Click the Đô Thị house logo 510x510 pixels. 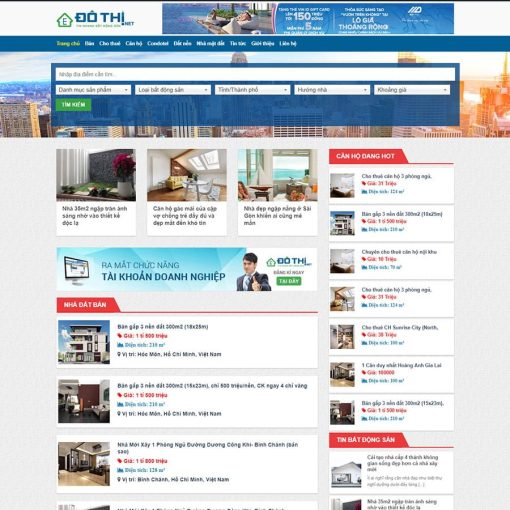pos(95,19)
